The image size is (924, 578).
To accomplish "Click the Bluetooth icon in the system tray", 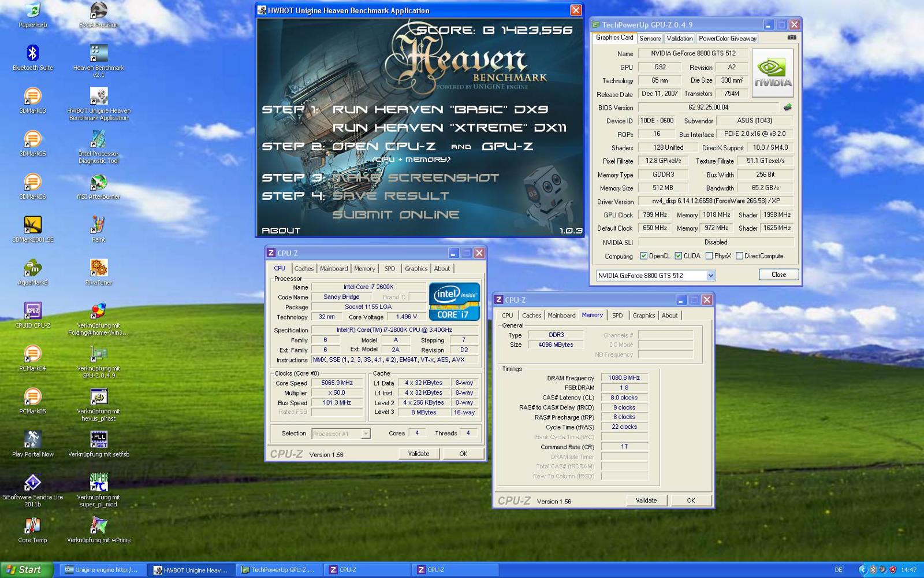I will 873,570.
